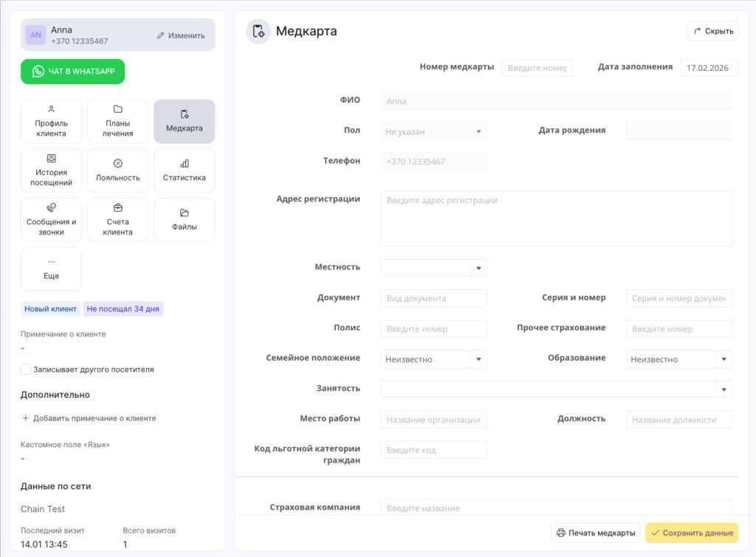Open the Статистика chart tile
Screen dimensions: 756x557
point(184,170)
